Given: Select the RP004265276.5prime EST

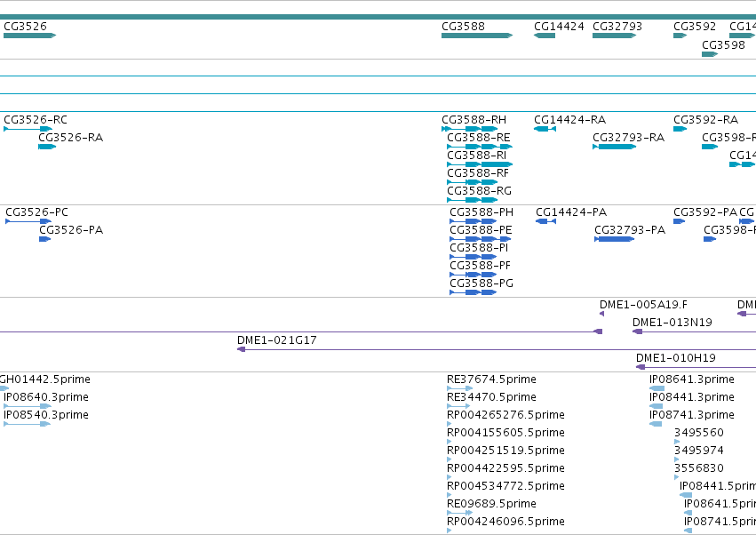Looking at the screenshot, I should (x=450, y=425).
